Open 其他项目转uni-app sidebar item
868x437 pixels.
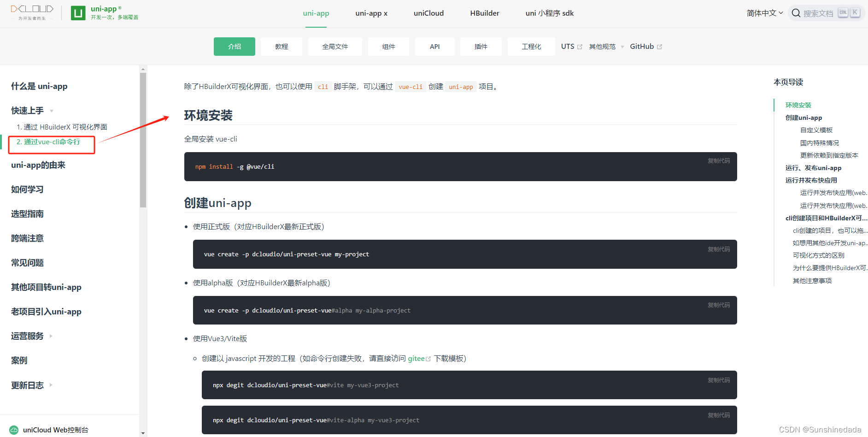coord(46,287)
